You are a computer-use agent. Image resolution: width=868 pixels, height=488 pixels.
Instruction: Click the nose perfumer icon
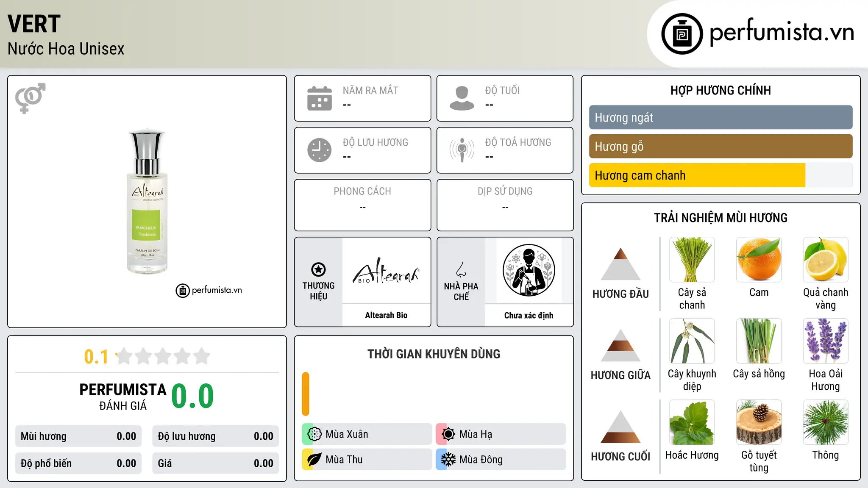coord(461,269)
